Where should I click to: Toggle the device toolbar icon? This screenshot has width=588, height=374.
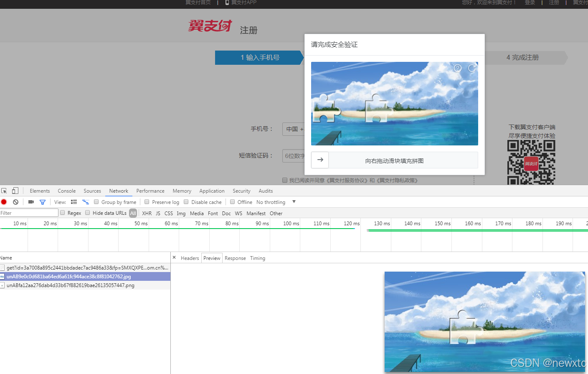click(x=15, y=191)
